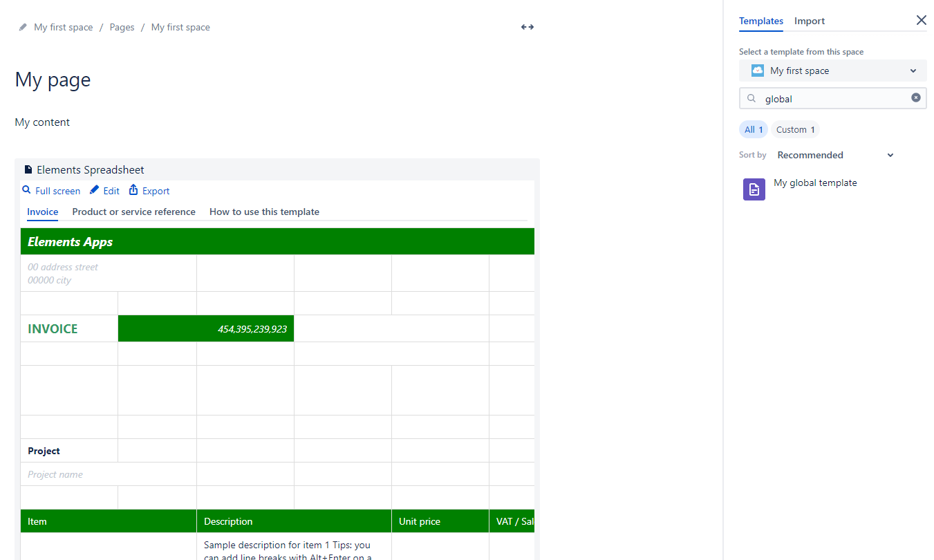Click the expand-width arrows at the page top
Image resolution: width=934 pixels, height=560 pixels.
pos(527,26)
